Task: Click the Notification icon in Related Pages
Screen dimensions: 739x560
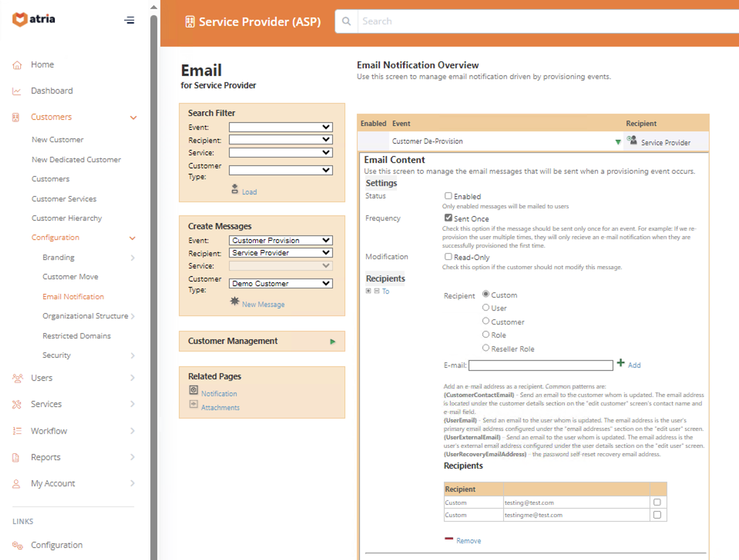Action: 193,390
